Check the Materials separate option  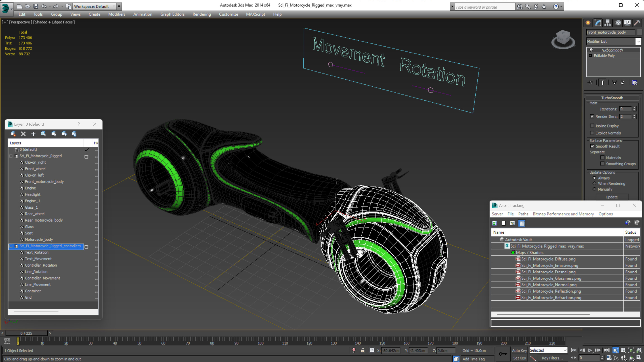602,158
